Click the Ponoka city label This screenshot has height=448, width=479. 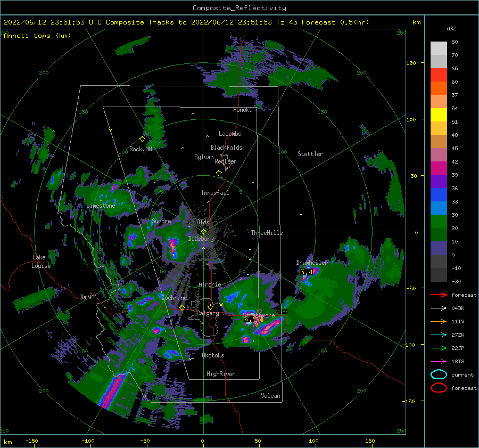click(243, 110)
